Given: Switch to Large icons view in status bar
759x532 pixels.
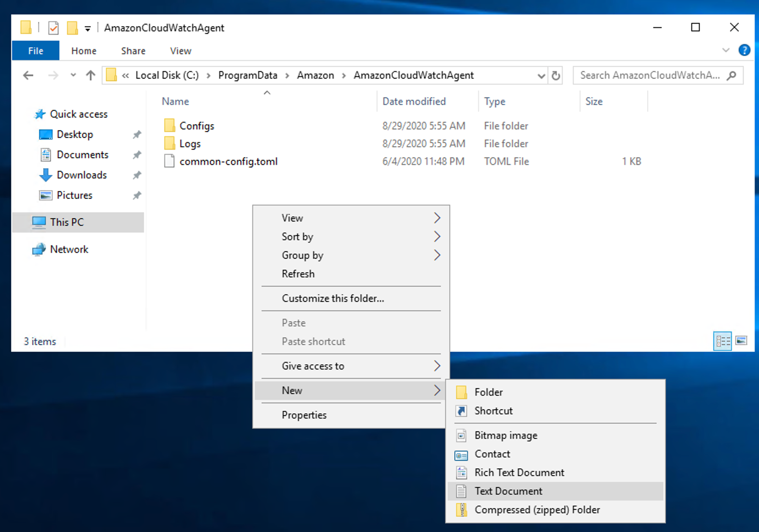Looking at the screenshot, I should click(x=741, y=341).
